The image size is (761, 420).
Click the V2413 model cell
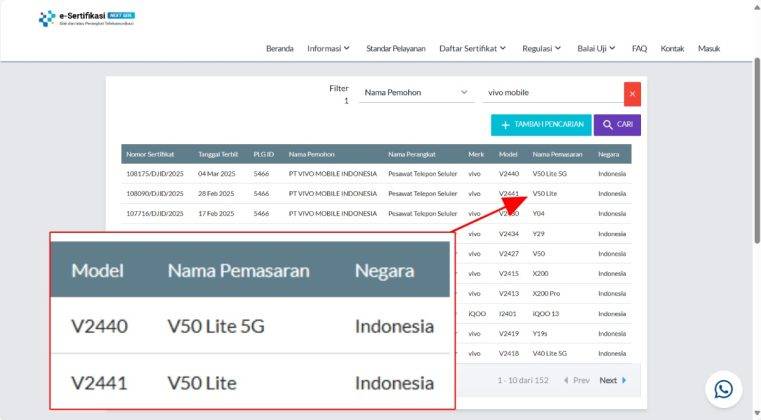point(509,293)
